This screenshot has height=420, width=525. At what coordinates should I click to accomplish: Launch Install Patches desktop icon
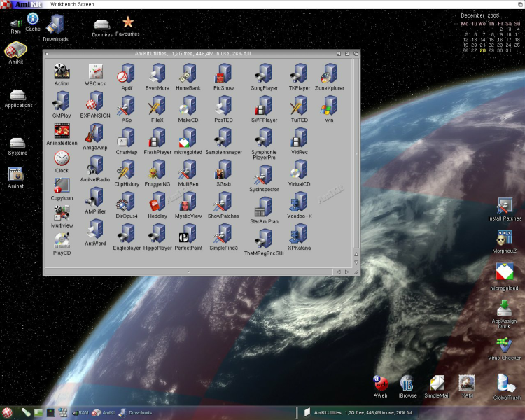(505, 206)
